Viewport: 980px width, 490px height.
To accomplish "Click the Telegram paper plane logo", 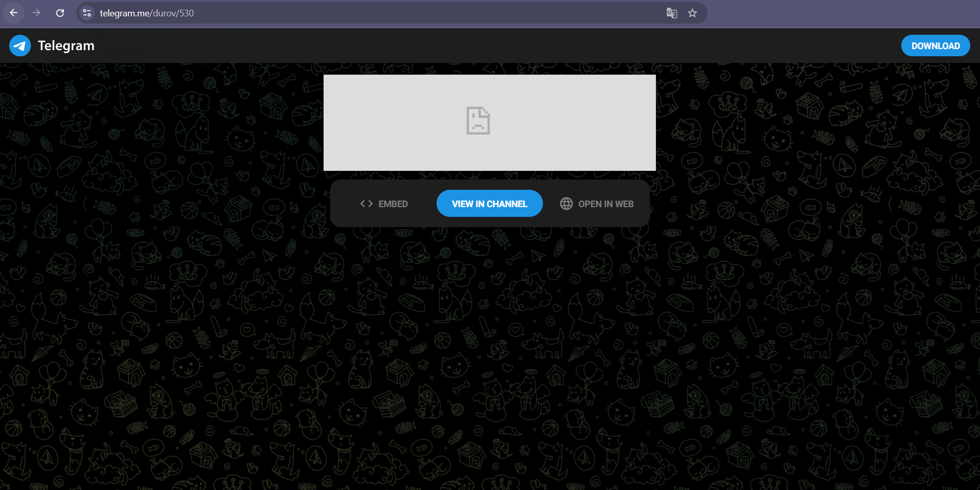I will (x=20, y=46).
